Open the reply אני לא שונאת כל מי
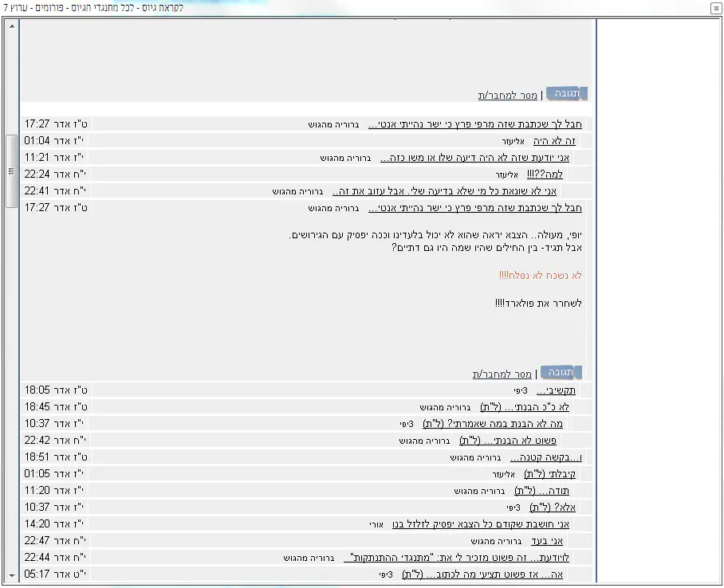The width and height of the screenshot is (724, 588). click(x=445, y=191)
